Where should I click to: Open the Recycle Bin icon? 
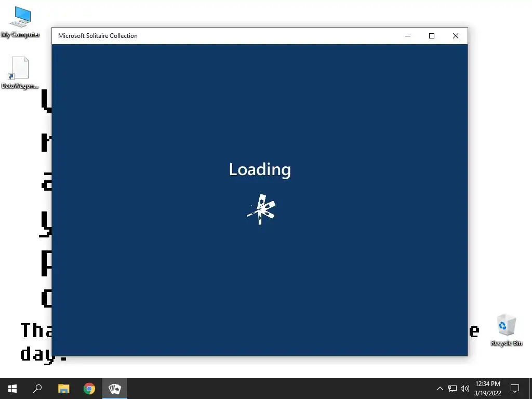click(x=506, y=330)
